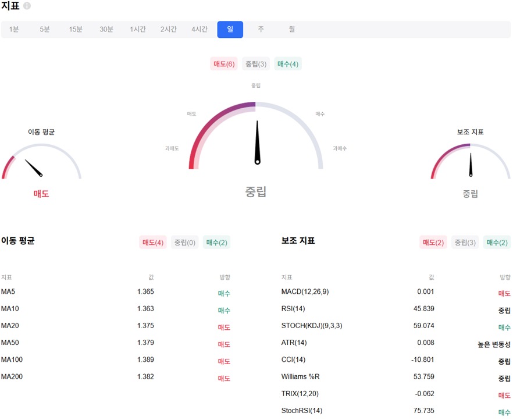Click the 중립 label above the center gauge
Image resolution: width=513 pixels, height=420 pixels.
[x=256, y=85]
